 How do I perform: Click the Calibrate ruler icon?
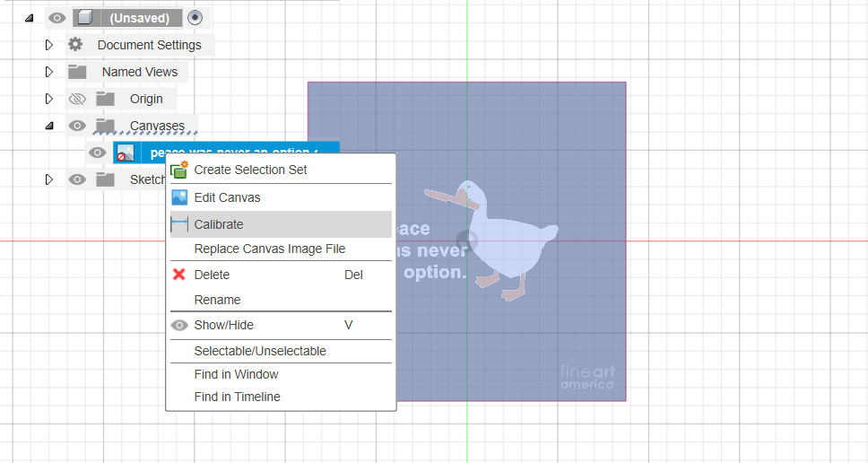pos(179,224)
